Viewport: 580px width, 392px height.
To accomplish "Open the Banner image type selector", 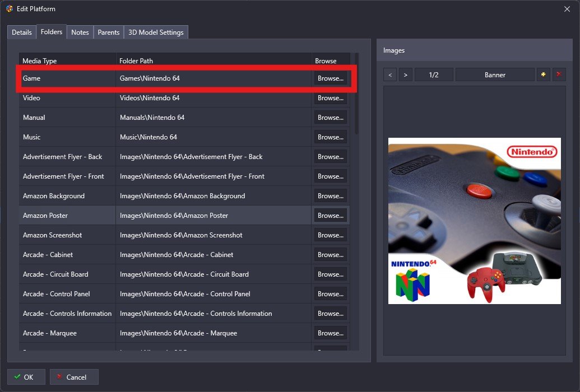I will coord(495,74).
